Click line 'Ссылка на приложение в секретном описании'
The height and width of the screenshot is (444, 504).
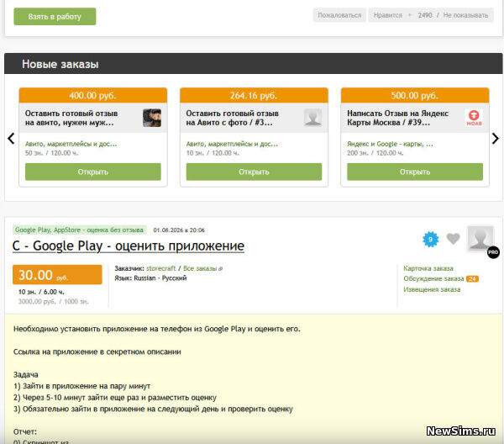click(x=97, y=351)
